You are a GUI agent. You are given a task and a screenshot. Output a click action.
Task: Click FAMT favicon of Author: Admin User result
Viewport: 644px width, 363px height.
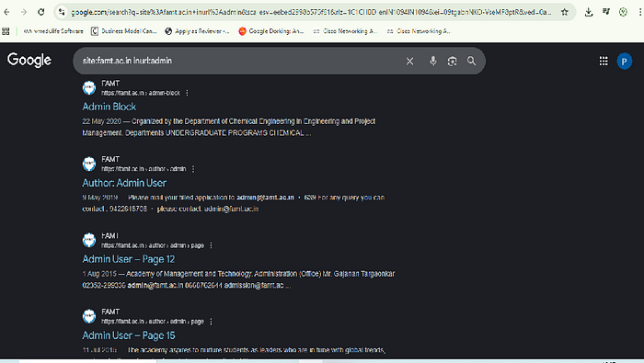pos(89,164)
